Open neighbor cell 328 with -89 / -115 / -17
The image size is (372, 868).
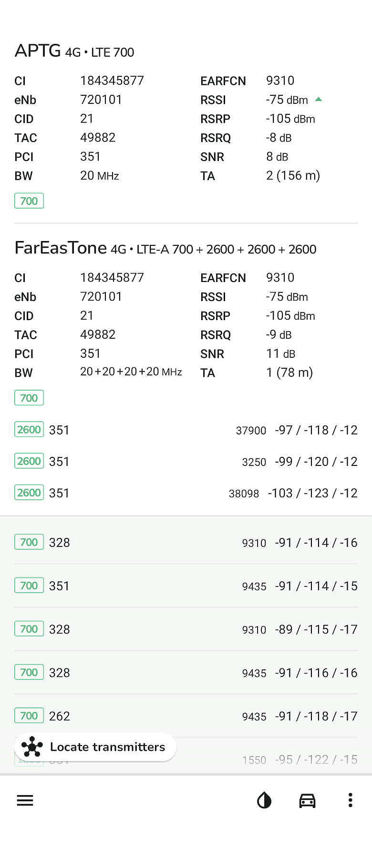[x=186, y=629]
